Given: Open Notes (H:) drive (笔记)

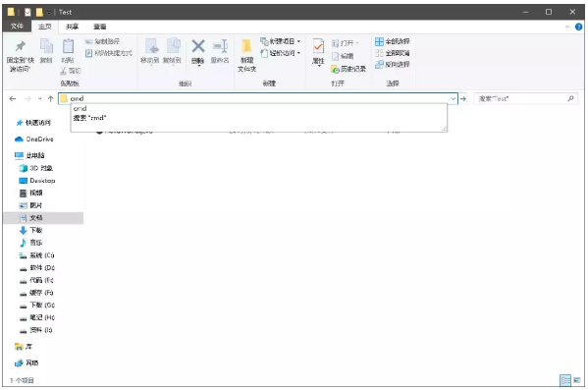Looking at the screenshot, I should tap(36, 317).
